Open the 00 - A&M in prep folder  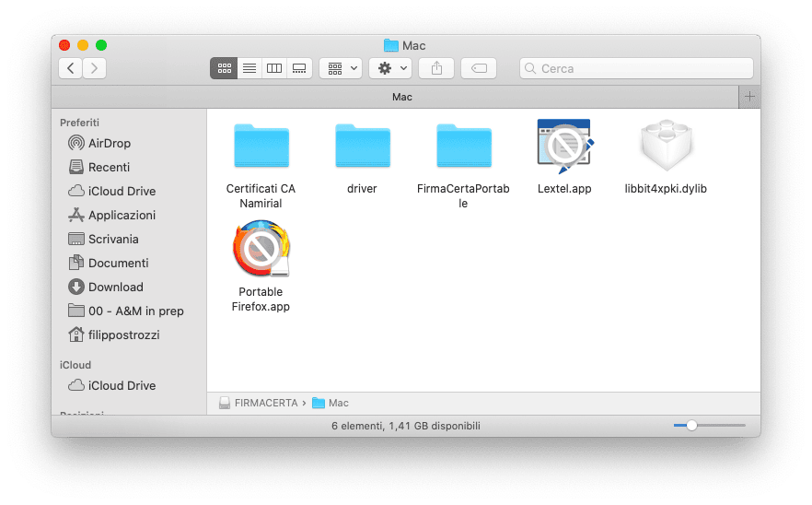[x=126, y=311]
